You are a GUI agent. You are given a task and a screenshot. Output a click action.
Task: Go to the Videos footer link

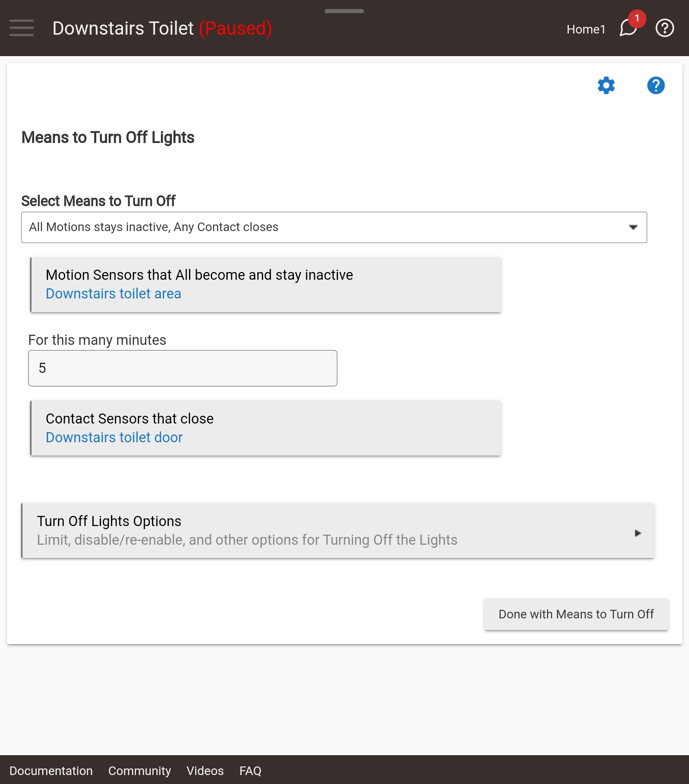tap(205, 771)
